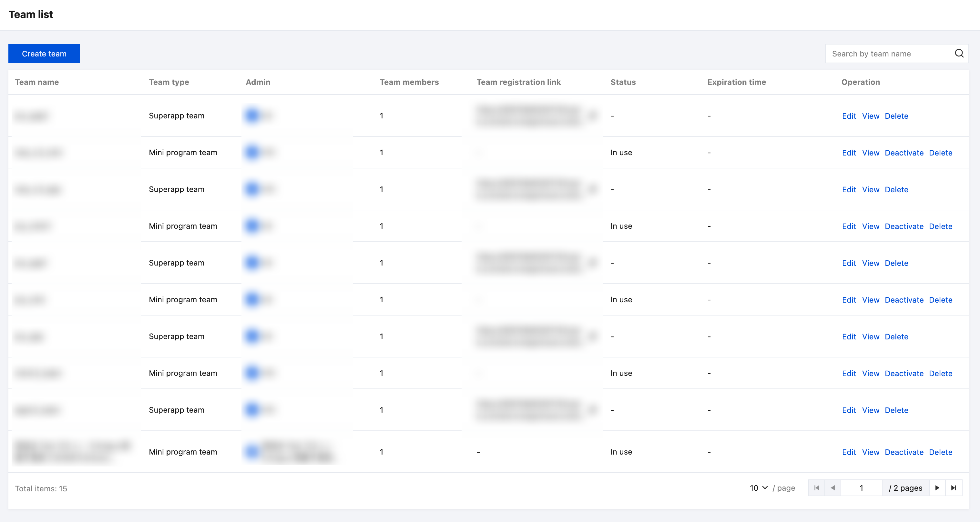The height and width of the screenshot is (522, 980).
Task: Copy third row's registration link icon
Action: pos(592,189)
